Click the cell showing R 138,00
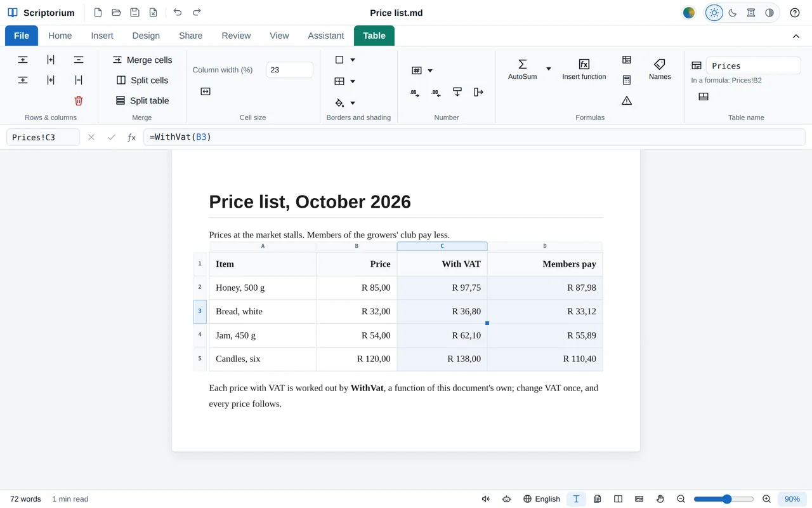The width and height of the screenshot is (812, 508). 442,359
